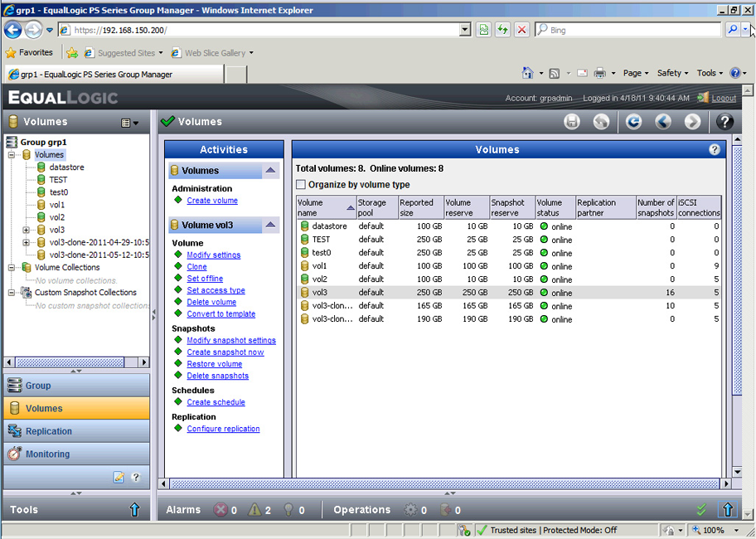Open help with the black question mark icon
Screen dimensions: 756x539
coord(724,122)
